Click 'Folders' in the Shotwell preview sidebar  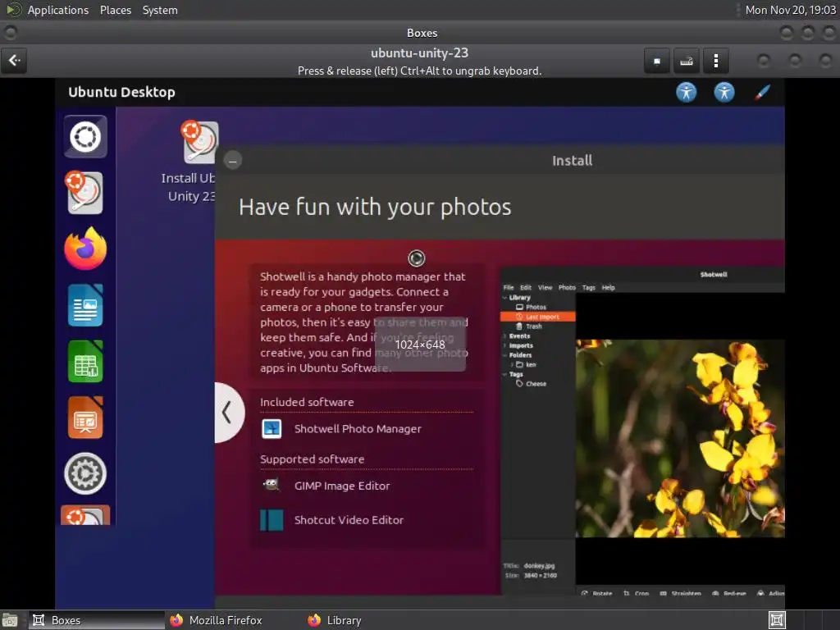click(x=520, y=355)
